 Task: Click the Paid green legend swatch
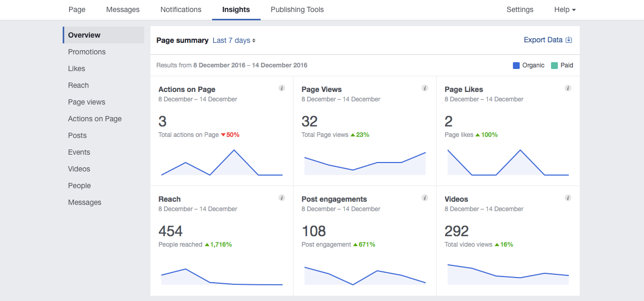pyautogui.click(x=554, y=65)
